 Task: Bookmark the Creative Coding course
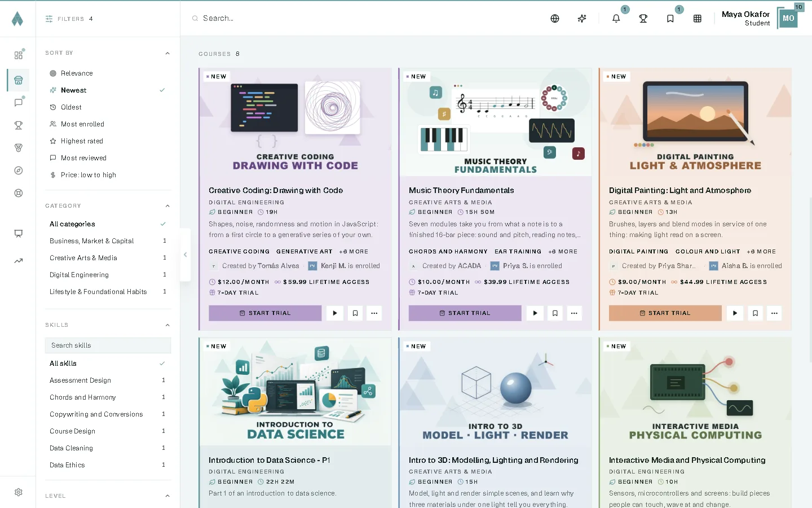(x=355, y=313)
